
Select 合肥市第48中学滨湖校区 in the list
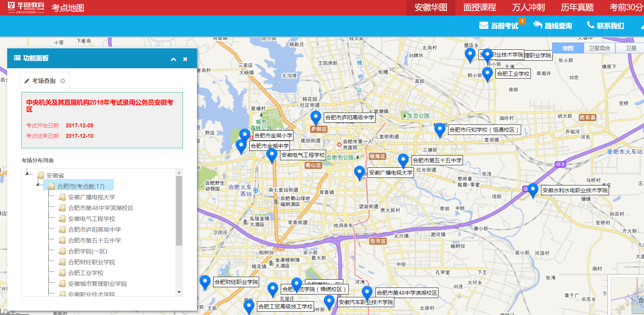pos(101,208)
